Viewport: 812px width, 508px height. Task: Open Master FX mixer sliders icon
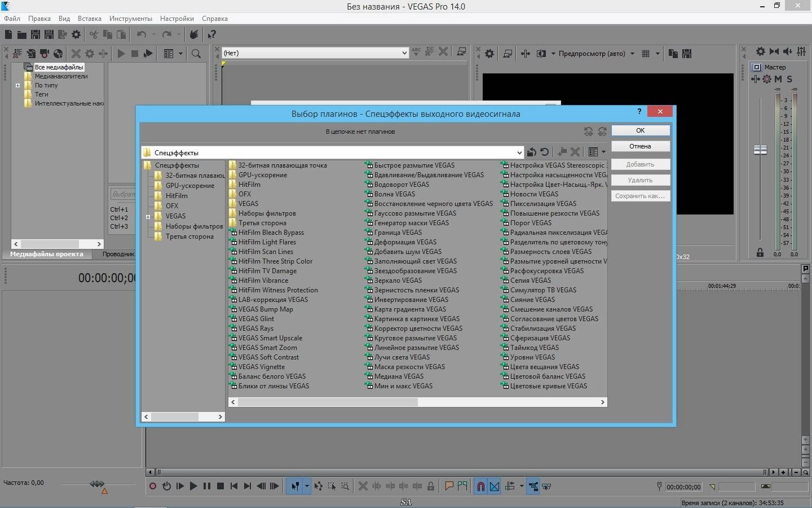click(801, 51)
